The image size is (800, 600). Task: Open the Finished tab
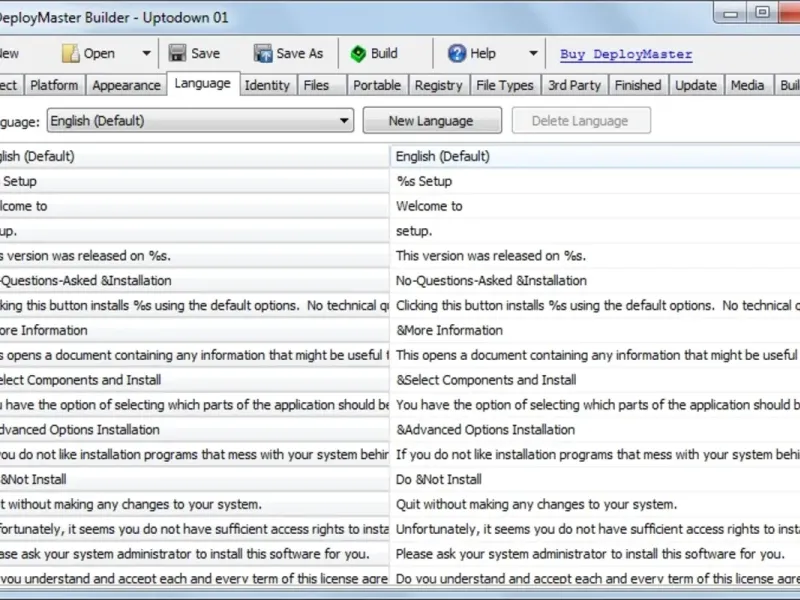click(638, 85)
